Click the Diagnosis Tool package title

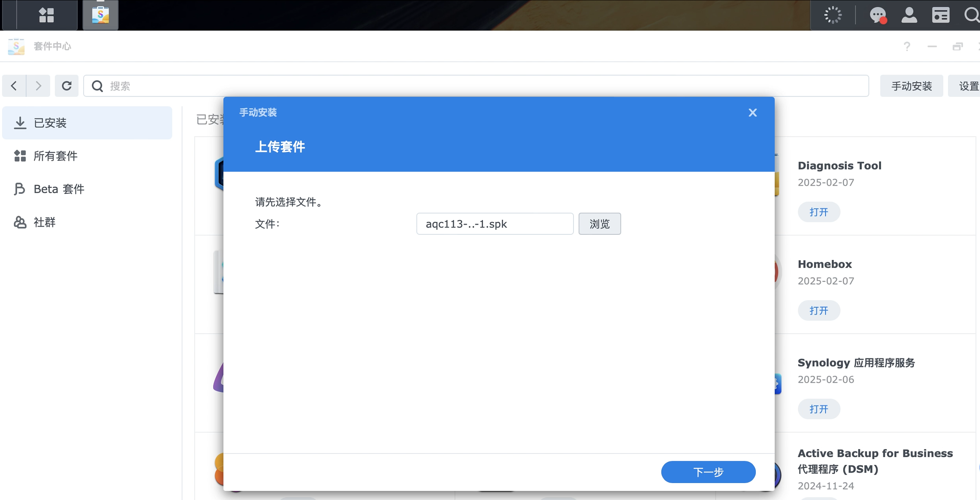(x=839, y=166)
